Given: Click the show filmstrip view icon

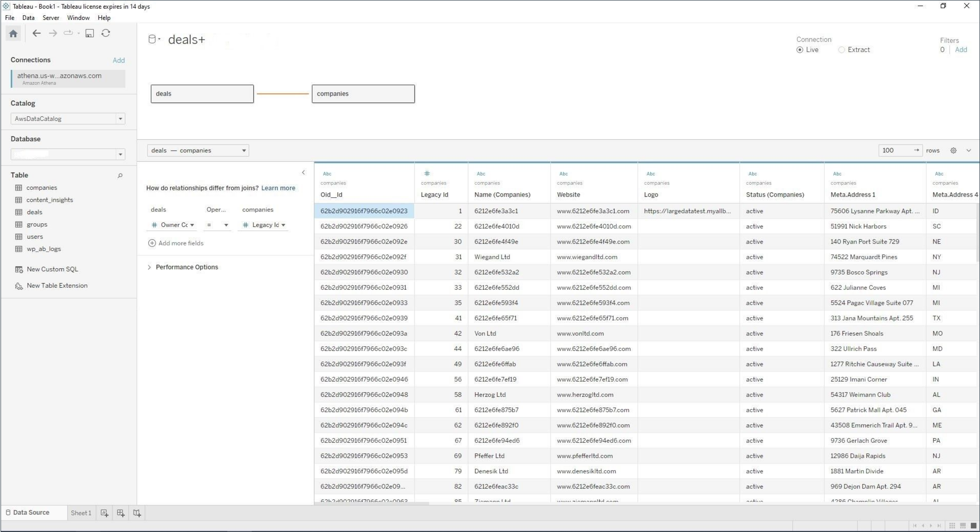Looking at the screenshot, I should point(963,526).
